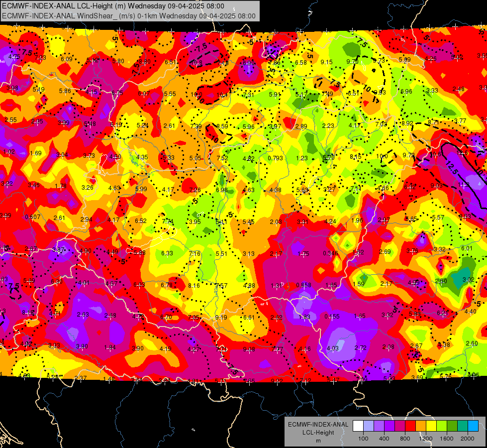Click the wind shear value 5.96
The image size is (487, 448).
click(x=248, y=126)
